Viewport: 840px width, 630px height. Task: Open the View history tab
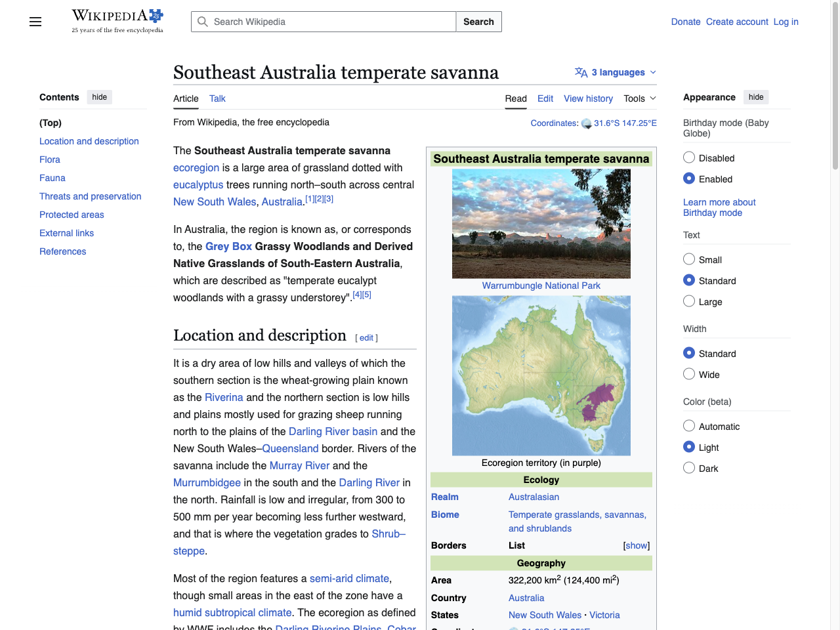588,98
